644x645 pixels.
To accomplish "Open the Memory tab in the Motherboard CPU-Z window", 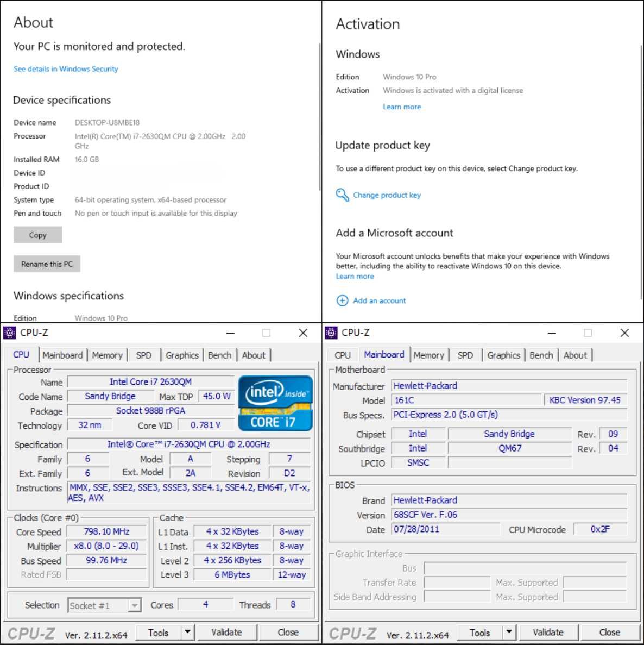I will tap(428, 355).
